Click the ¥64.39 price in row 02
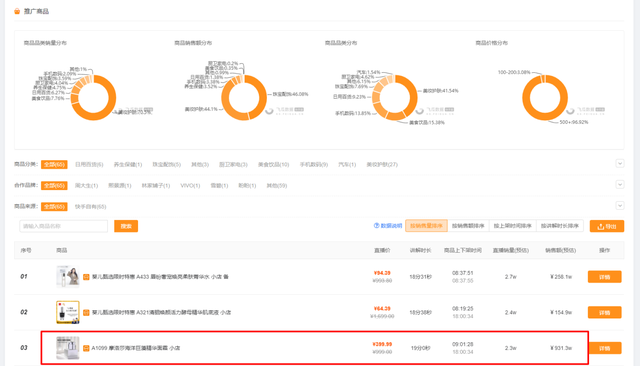This screenshot has height=366, width=640. coord(382,308)
